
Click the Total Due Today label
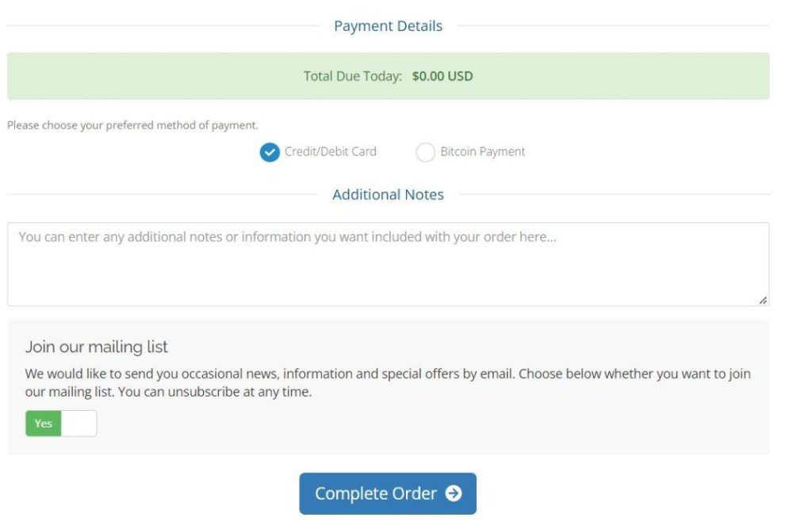coord(352,77)
